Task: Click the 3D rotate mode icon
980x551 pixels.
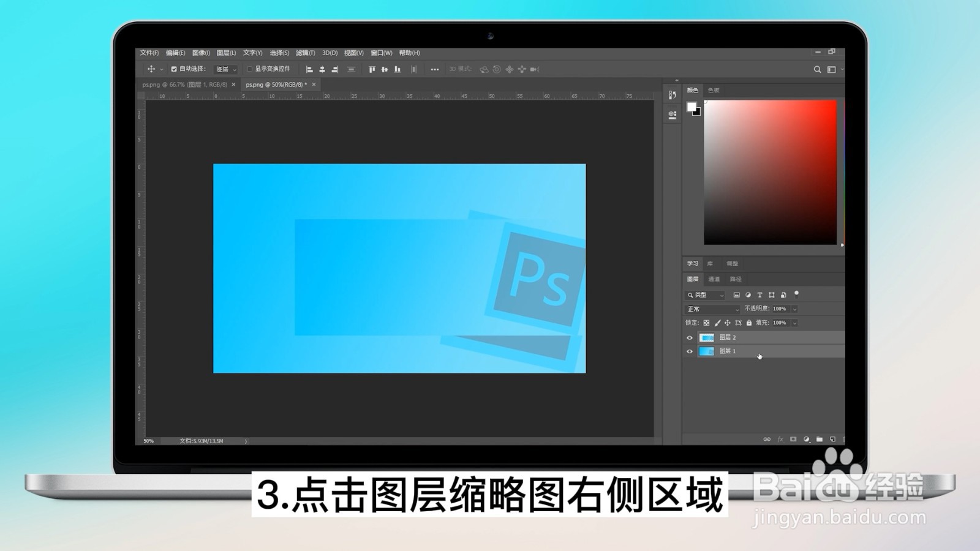Action: pos(484,69)
